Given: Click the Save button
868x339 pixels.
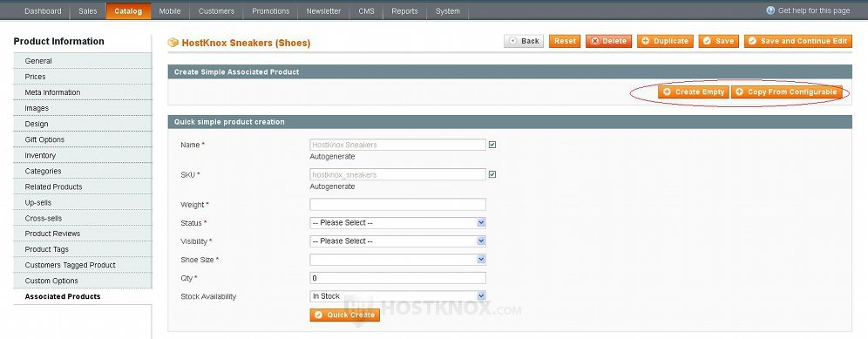Looking at the screenshot, I should click(718, 41).
